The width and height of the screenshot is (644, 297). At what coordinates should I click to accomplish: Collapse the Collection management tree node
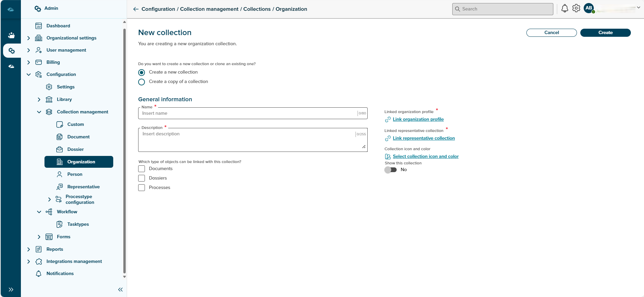[x=39, y=112]
